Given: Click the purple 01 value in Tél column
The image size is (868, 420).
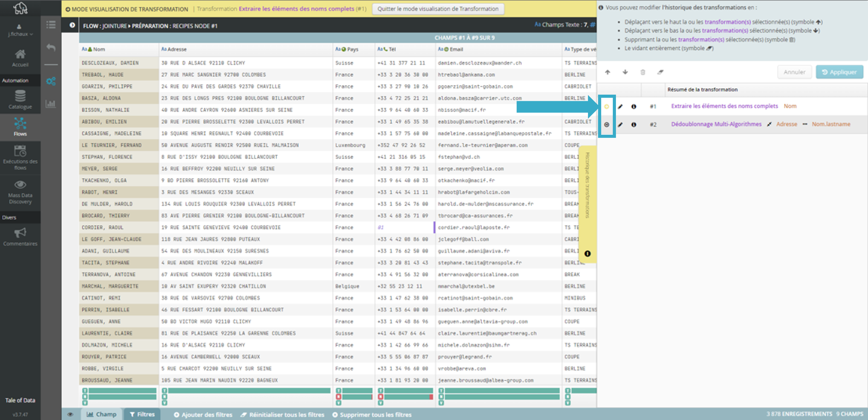Looking at the screenshot, I should coord(380,228).
